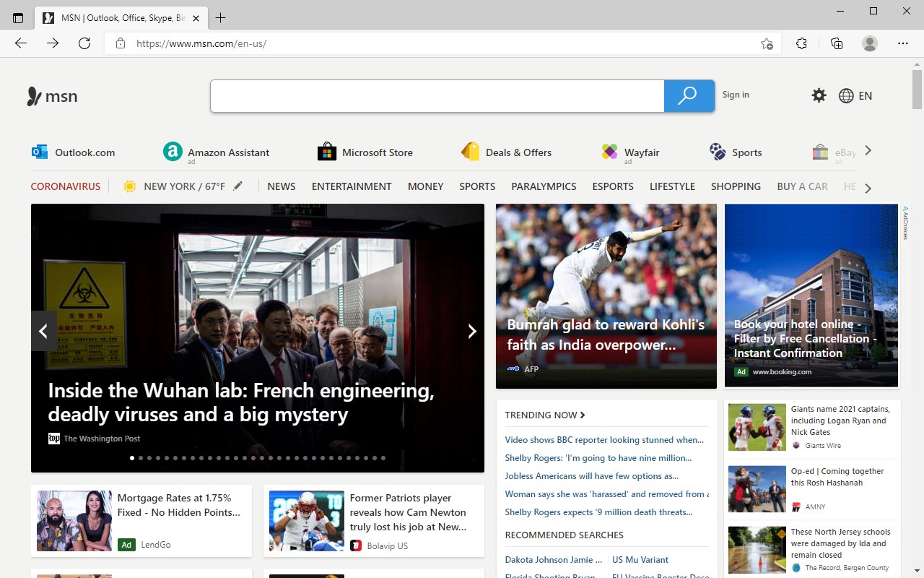Image resolution: width=924 pixels, height=578 pixels.
Task: Open the browser profile avatar
Action: (x=870, y=43)
